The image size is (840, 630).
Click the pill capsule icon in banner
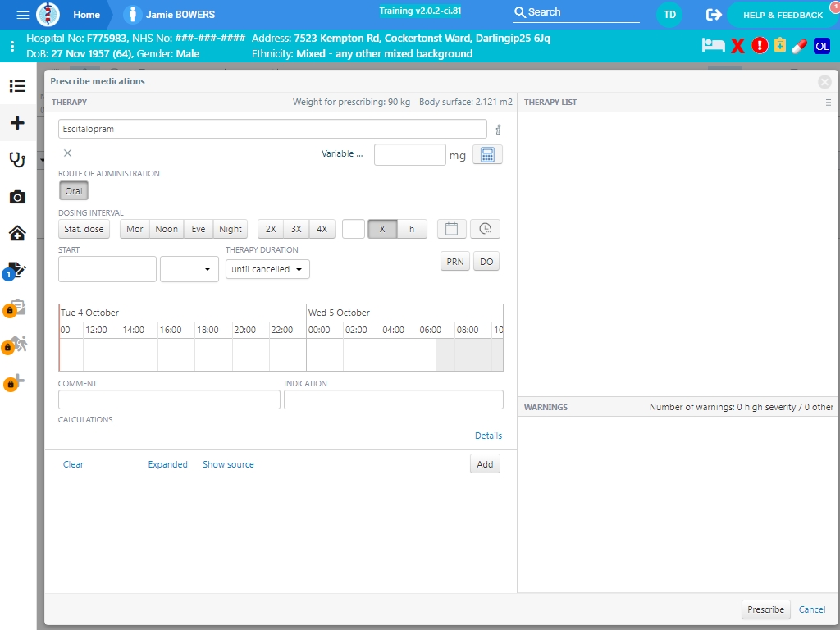tap(799, 46)
